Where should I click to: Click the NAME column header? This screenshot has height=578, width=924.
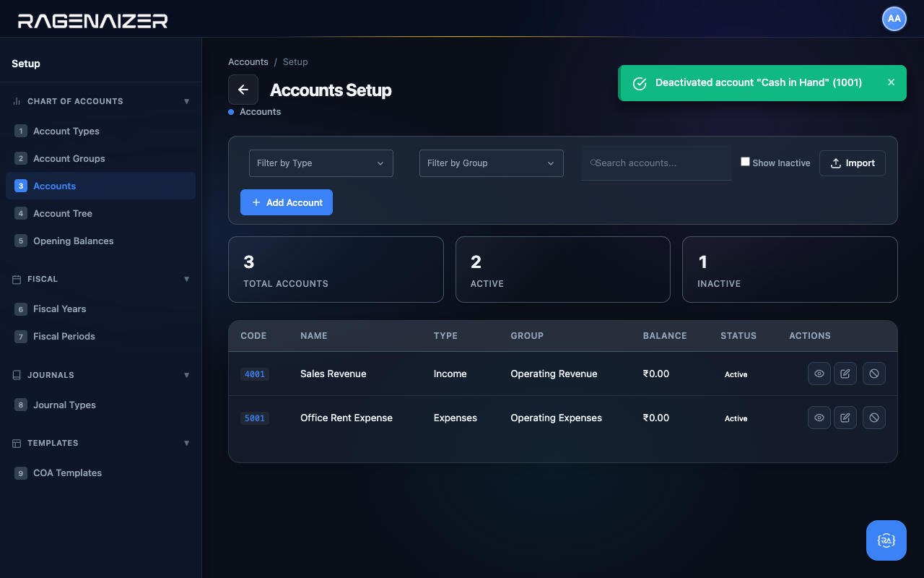tap(314, 336)
